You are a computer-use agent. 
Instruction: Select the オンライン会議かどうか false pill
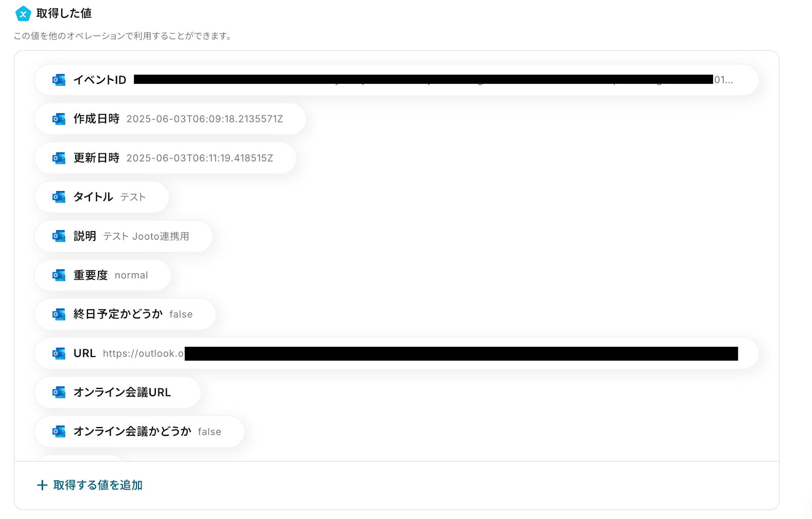point(139,432)
